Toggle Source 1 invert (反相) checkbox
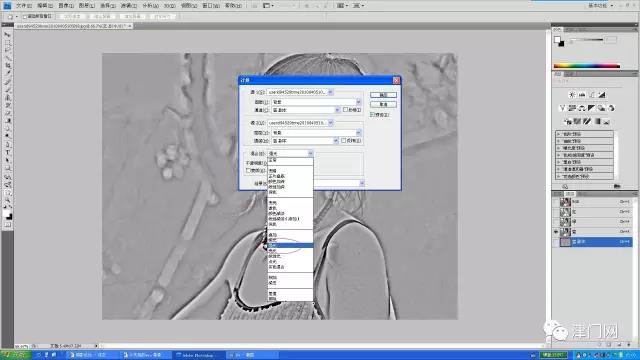This screenshot has height=360, width=640. coord(345,110)
